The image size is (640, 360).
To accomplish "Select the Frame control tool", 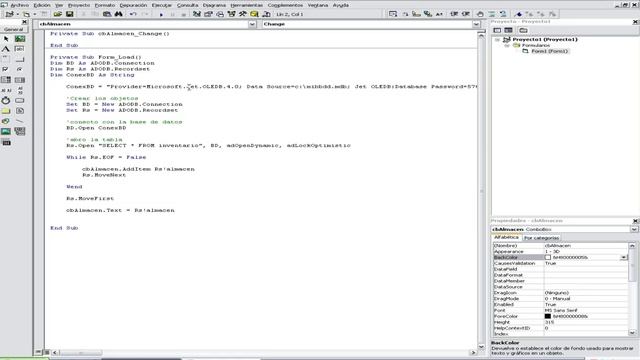I will 6,59.
